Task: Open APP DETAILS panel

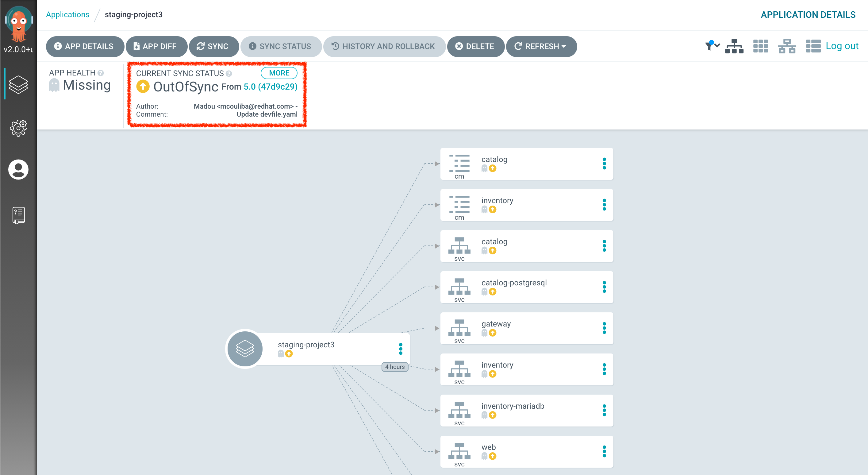Action: [85, 47]
